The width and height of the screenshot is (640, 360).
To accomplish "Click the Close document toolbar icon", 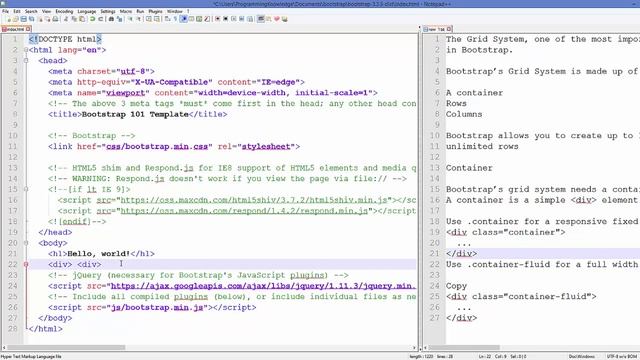I will pos(40,19).
